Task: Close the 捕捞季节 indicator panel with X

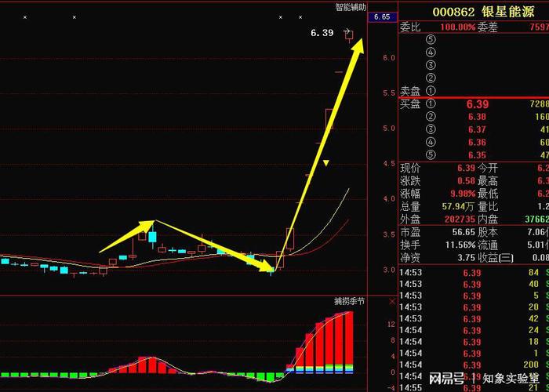Action: pyautogui.click(x=392, y=301)
